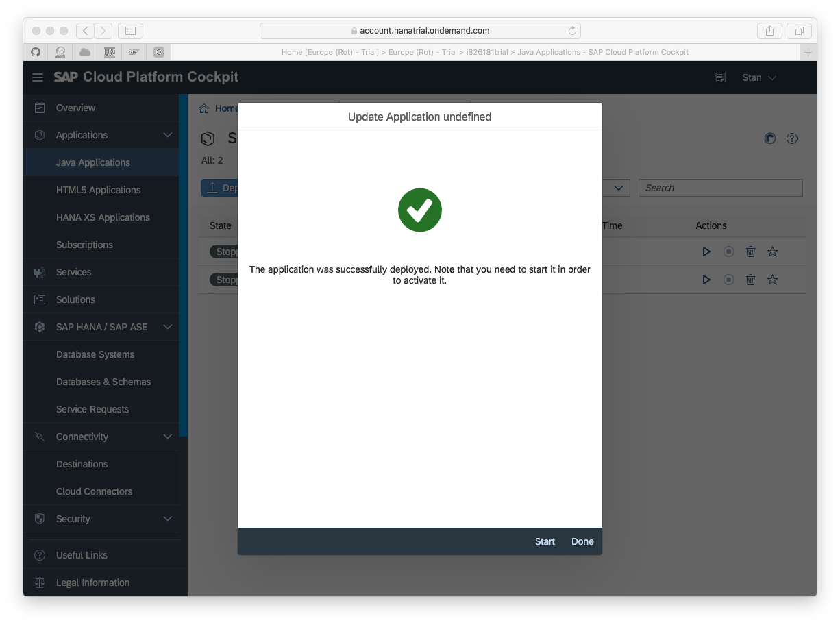Click the Solutions icon in sidebar
Viewport: 840px width, 625px height.
coord(40,299)
